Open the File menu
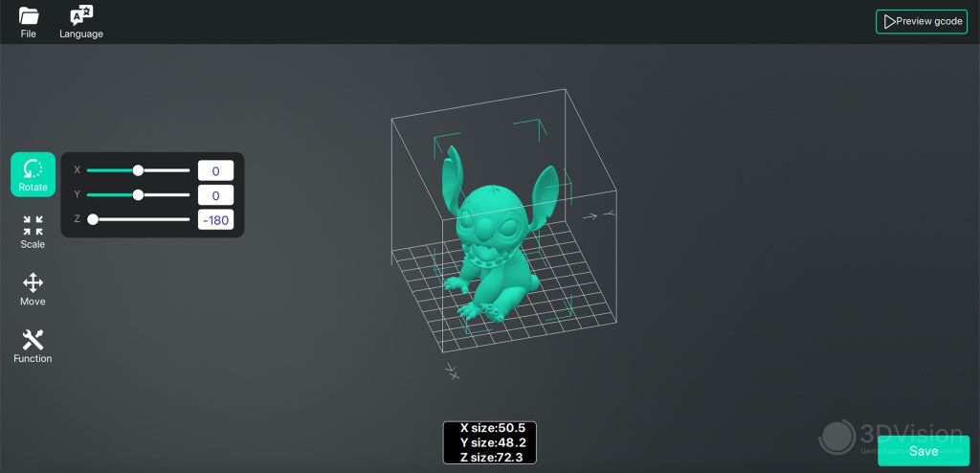This screenshot has width=980, height=473. pyautogui.click(x=29, y=22)
